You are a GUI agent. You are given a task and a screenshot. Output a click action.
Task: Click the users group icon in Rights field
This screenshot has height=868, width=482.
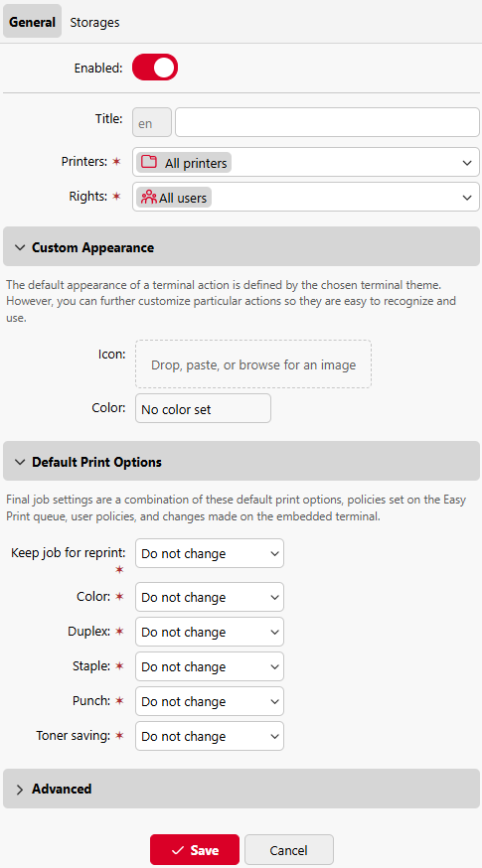(148, 197)
